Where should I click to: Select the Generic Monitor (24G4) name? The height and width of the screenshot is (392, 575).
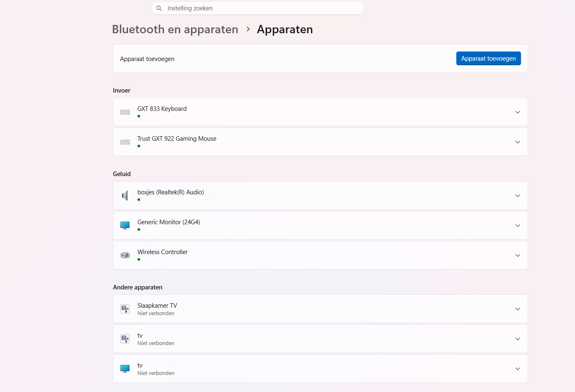(x=169, y=222)
